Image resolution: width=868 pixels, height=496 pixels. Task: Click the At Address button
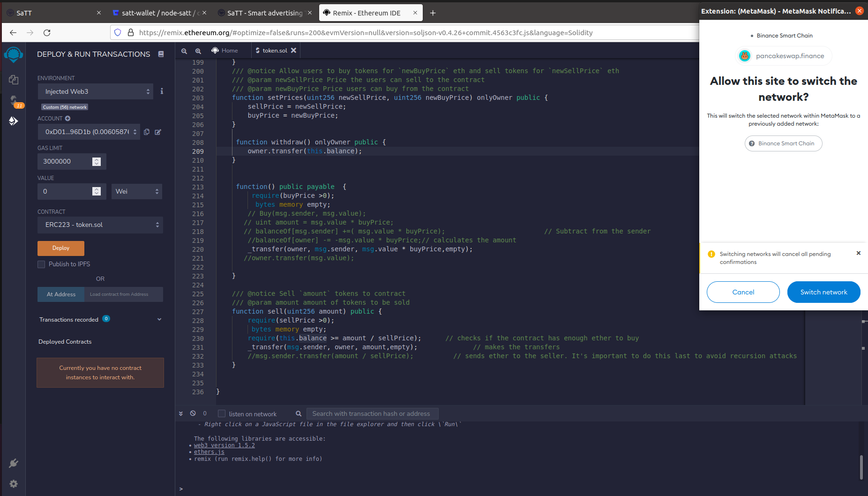tap(61, 294)
